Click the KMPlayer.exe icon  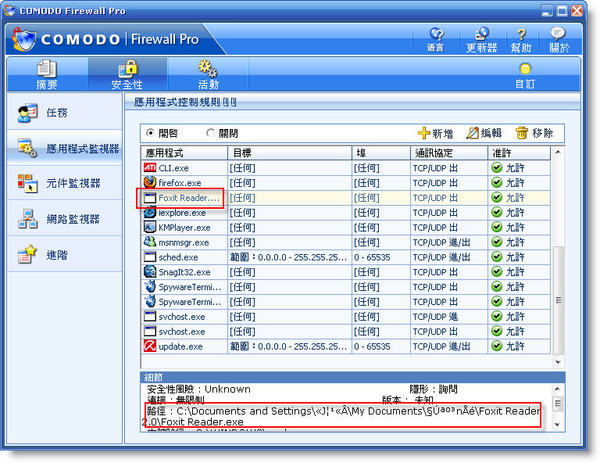pyautogui.click(x=150, y=227)
